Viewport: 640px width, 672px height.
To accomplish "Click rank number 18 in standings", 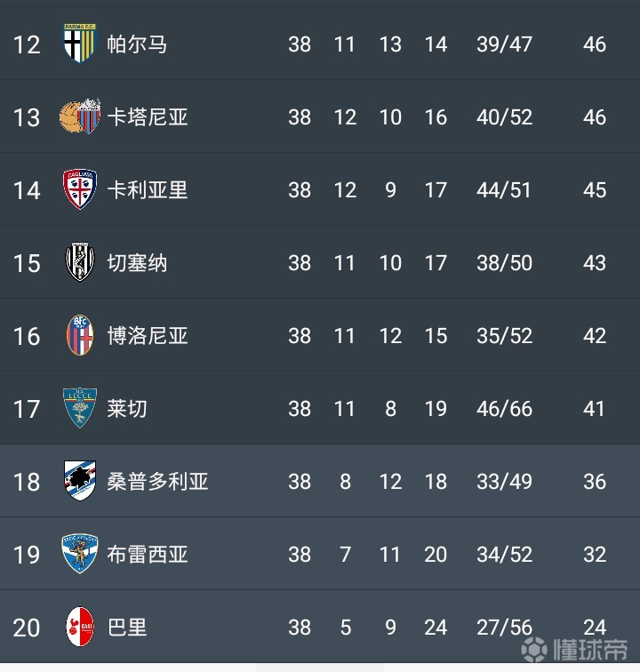I will coord(27,482).
